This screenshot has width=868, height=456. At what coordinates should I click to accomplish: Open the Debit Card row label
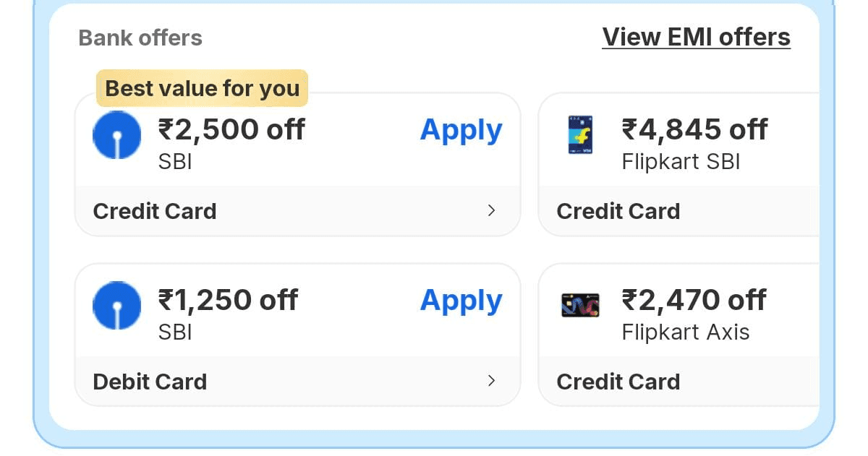click(x=150, y=382)
